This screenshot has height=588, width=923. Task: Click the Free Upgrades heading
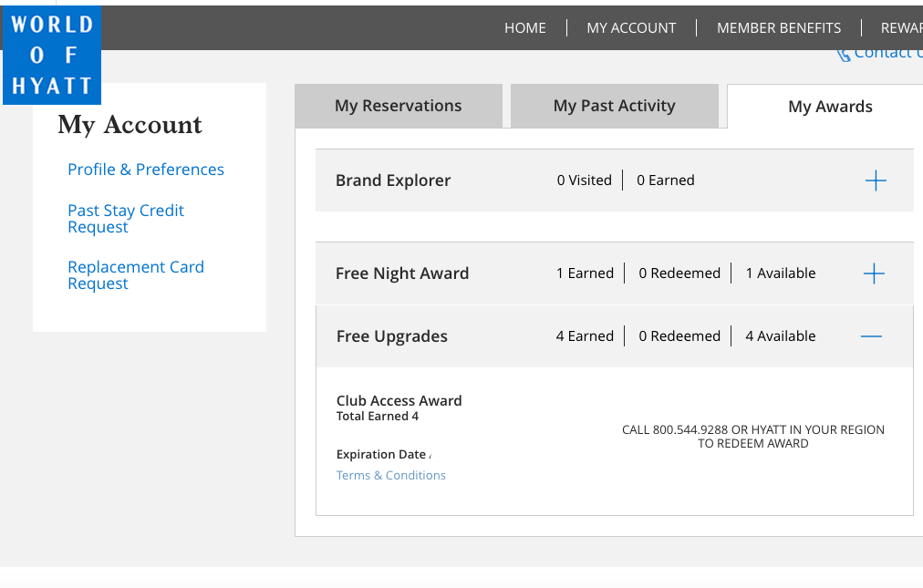click(x=392, y=336)
